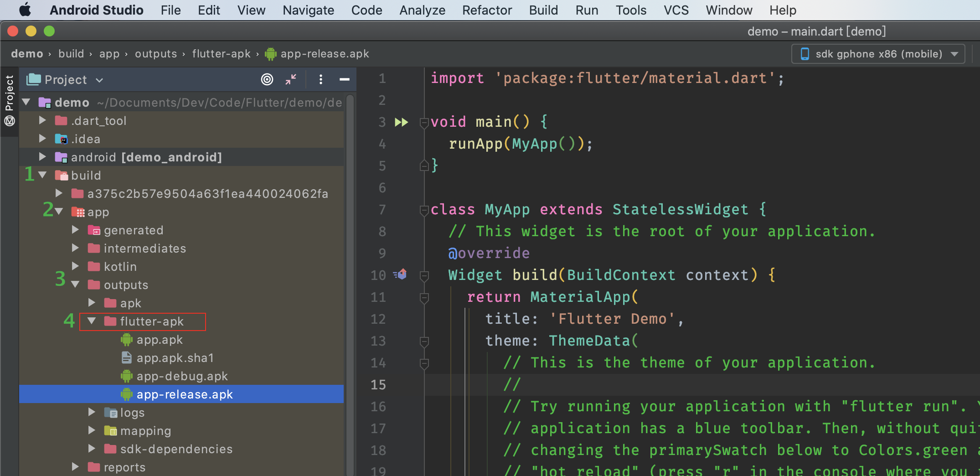Click the demo root breadcrumb
Image resolution: width=980 pixels, height=476 pixels.
[x=27, y=54]
